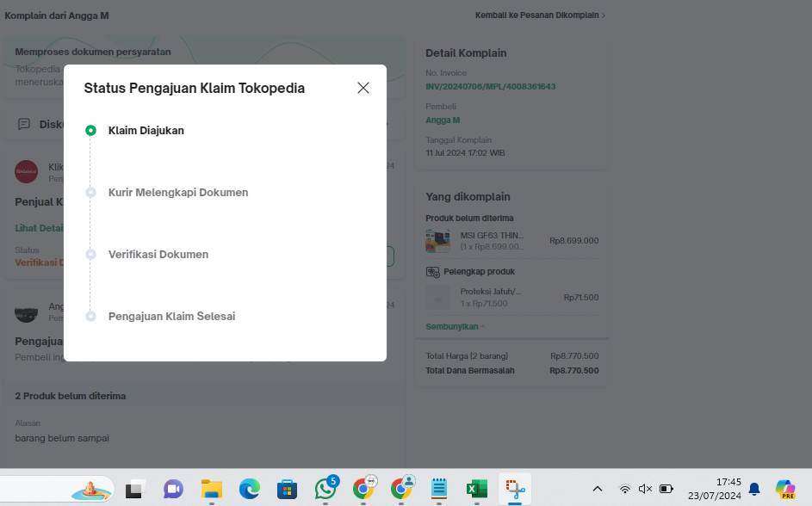Click the Proteksi Jatuh product thumbnail

pos(437,298)
